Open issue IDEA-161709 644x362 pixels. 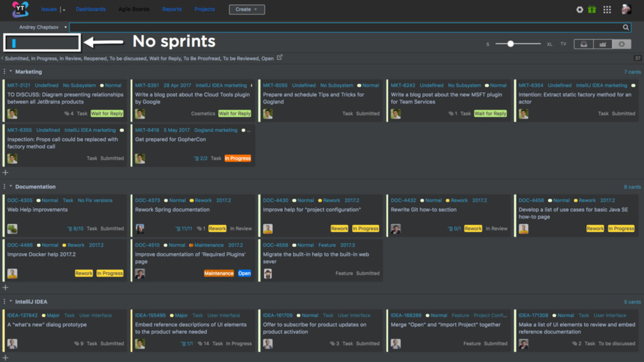[x=277, y=315]
